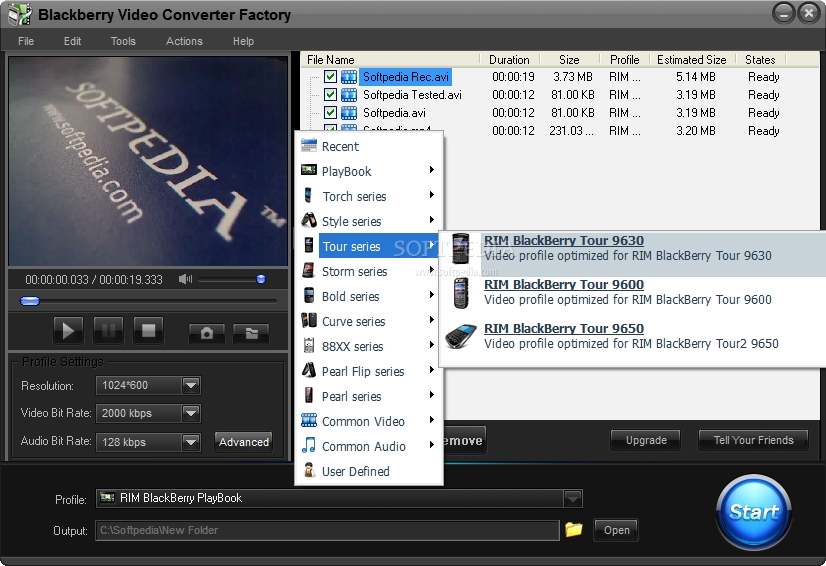Expand the Bold series submenu arrow
The height and width of the screenshot is (566, 826).
431,295
